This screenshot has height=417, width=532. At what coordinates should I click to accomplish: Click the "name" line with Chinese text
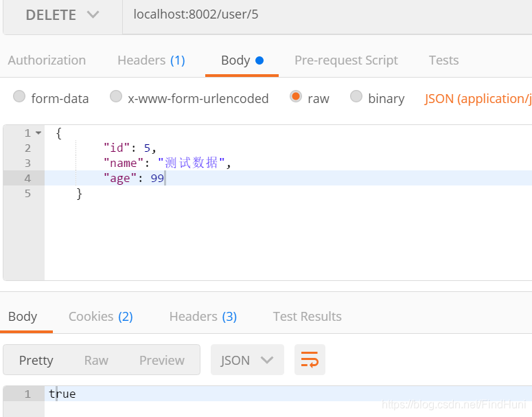167,163
